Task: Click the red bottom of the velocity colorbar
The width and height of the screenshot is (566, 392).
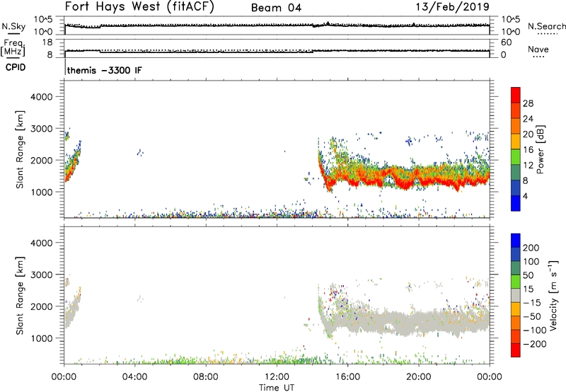Action: click(x=516, y=350)
